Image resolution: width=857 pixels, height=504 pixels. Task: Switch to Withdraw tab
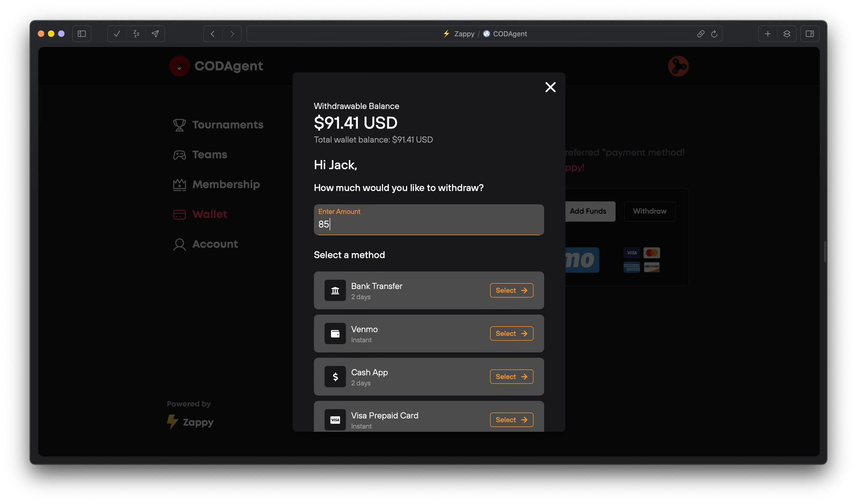click(x=650, y=211)
